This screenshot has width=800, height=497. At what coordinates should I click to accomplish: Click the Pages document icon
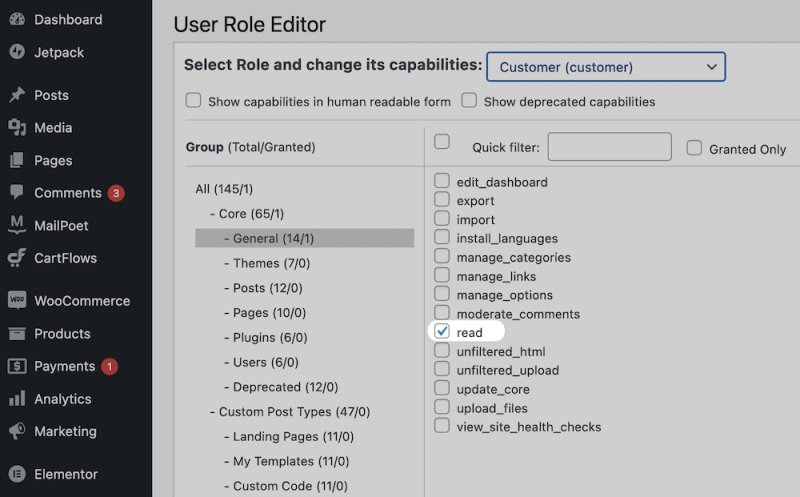point(17,160)
